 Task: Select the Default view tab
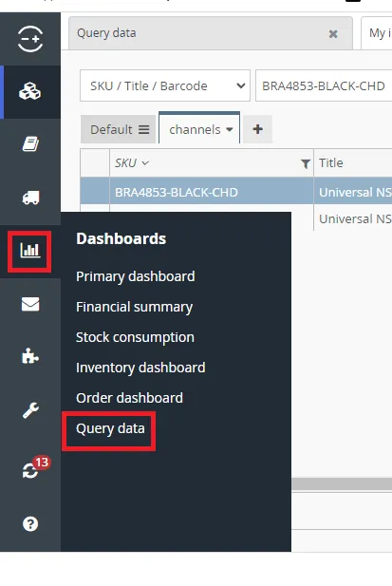118,129
